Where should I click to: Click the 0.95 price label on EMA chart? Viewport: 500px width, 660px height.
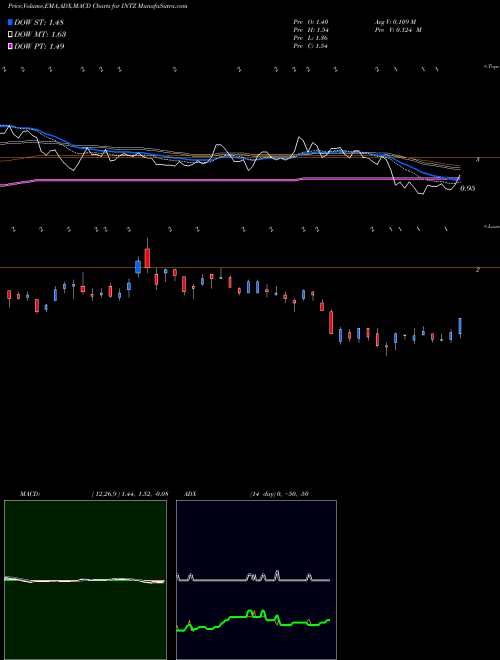point(468,189)
